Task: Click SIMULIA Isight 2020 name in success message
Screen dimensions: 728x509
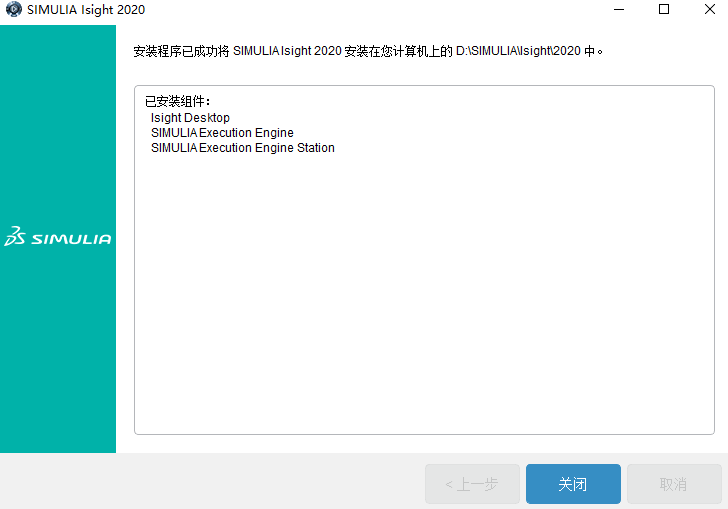Action: coord(287,51)
